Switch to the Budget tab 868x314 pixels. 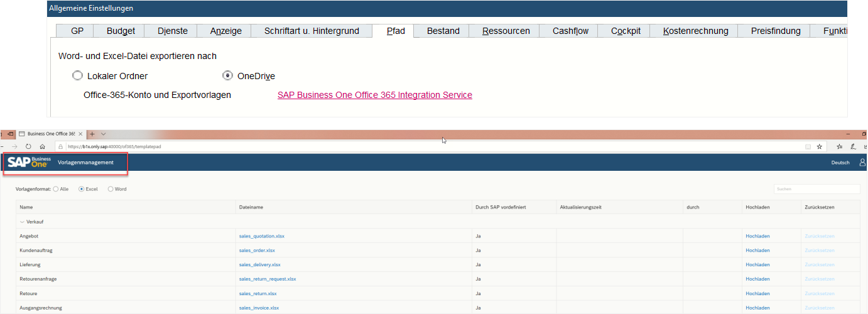point(121,31)
